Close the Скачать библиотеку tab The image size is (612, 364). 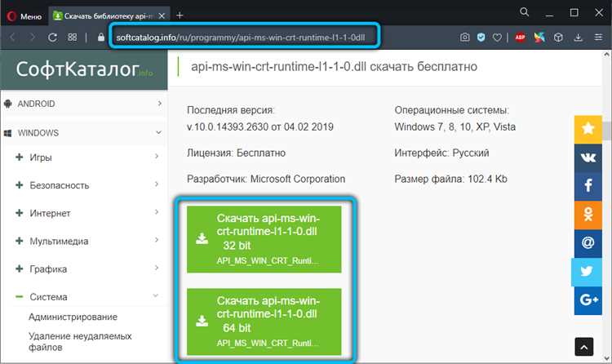click(x=162, y=16)
